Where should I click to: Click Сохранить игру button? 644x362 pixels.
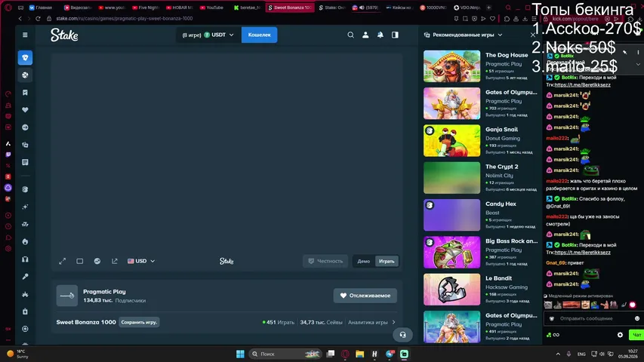(x=139, y=322)
